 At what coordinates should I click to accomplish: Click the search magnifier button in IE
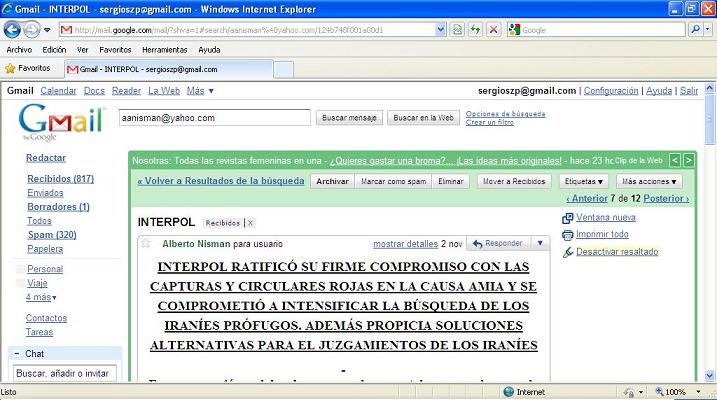pyautogui.click(x=695, y=30)
